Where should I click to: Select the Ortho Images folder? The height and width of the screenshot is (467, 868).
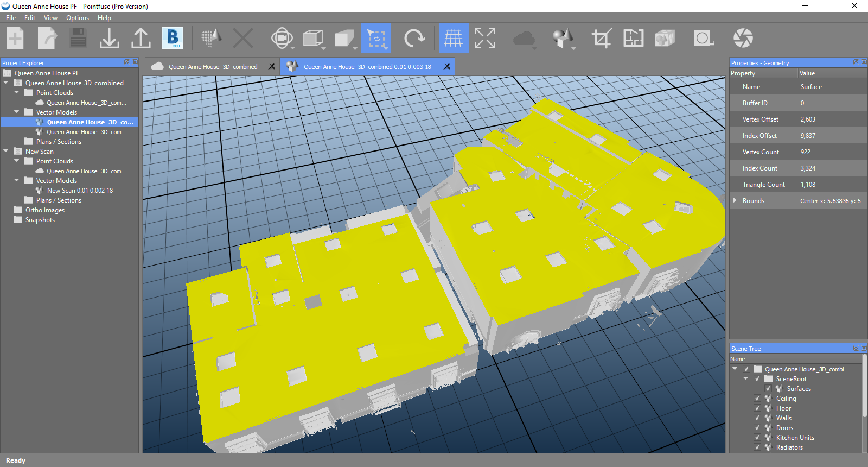(x=45, y=210)
